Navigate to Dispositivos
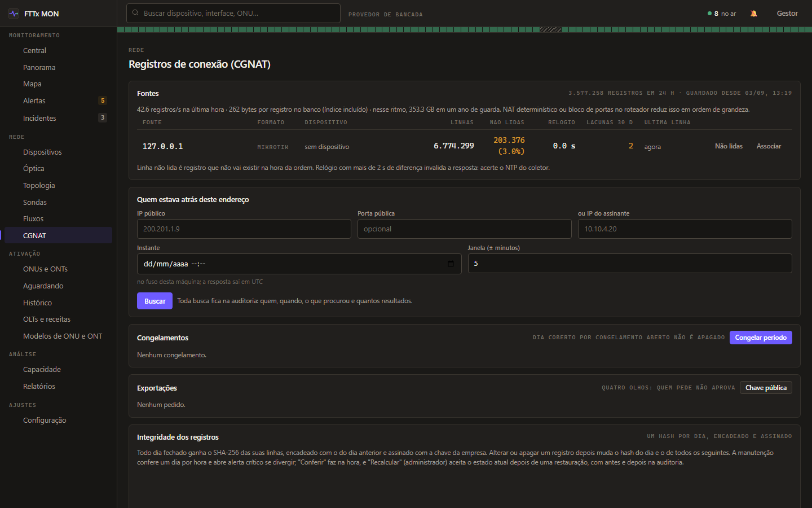The height and width of the screenshot is (508, 812). (58, 152)
